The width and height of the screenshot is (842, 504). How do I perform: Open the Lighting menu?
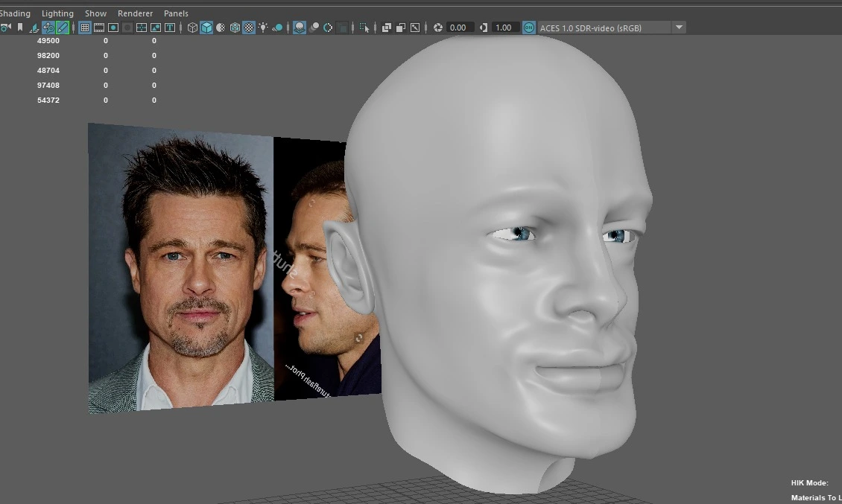(x=57, y=13)
